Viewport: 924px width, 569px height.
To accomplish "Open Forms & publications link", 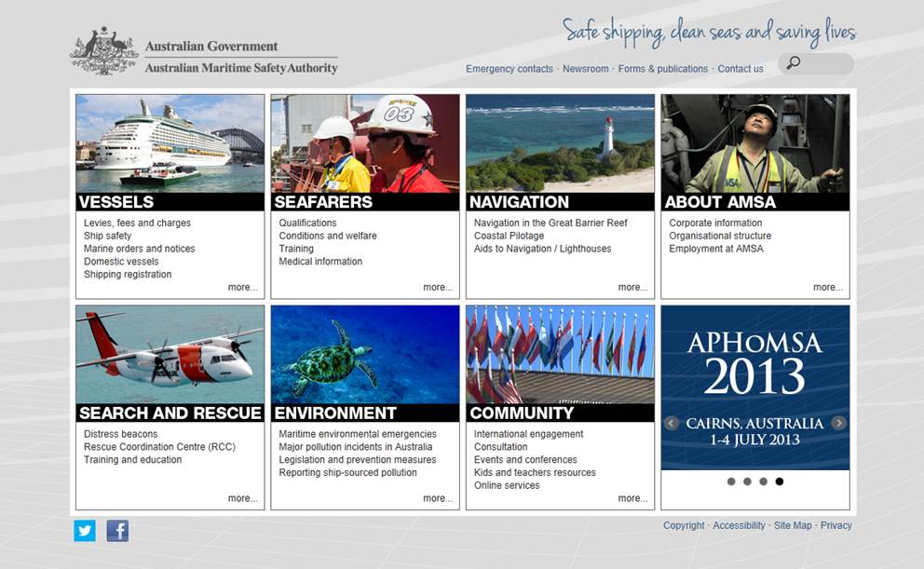I will [x=663, y=69].
